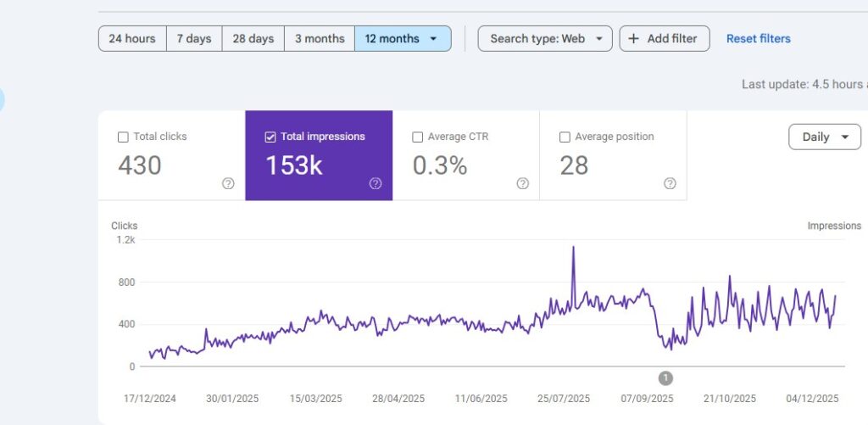Enable the Total clicks checkbox

pyautogui.click(x=123, y=137)
